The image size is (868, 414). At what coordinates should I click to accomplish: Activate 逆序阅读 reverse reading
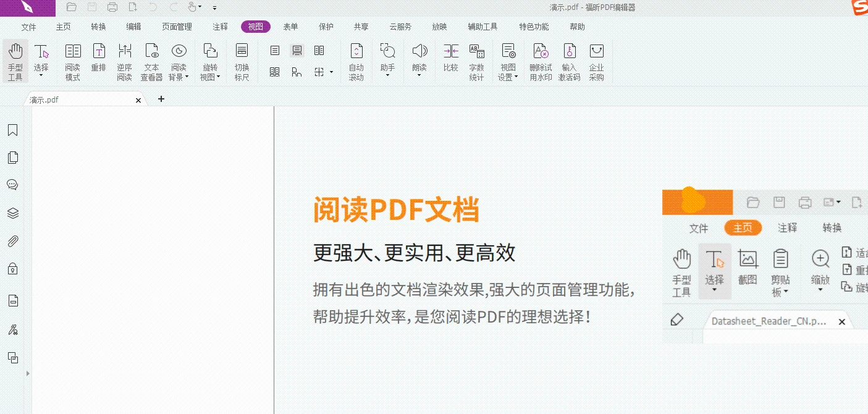125,62
